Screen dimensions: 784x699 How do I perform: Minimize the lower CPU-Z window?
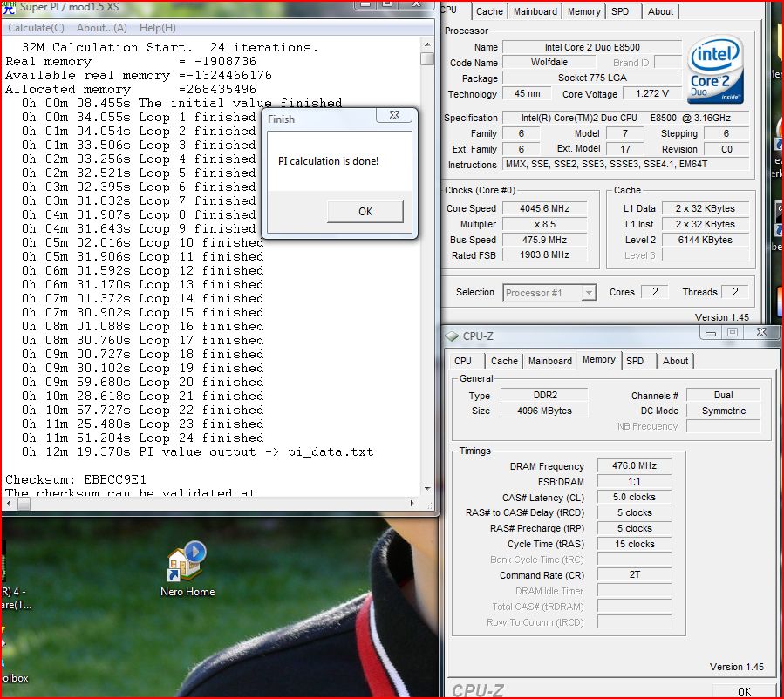coord(711,333)
